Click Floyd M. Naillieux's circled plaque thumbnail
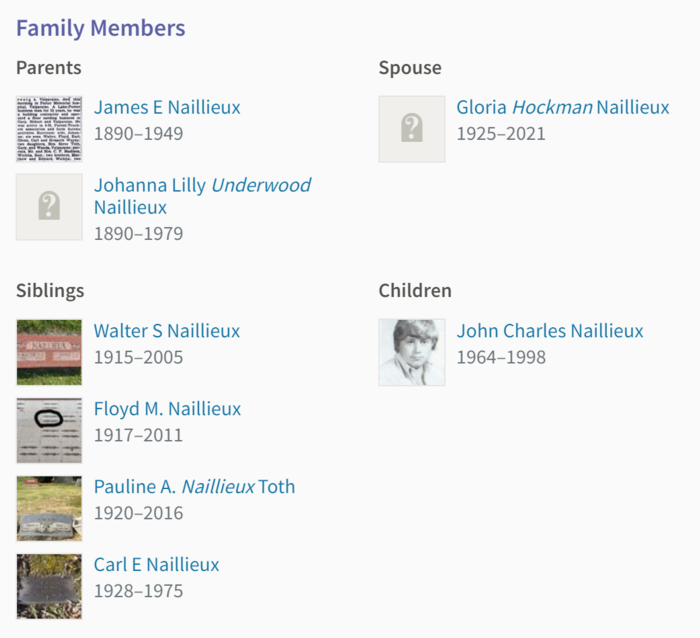 tap(49, 430)
